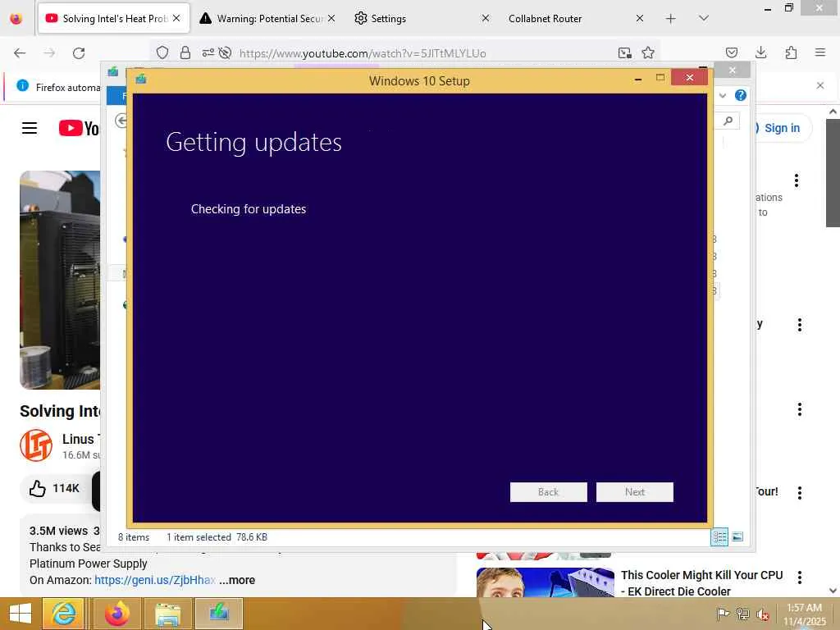Screen dimensions: 840x630
Task: Reload the current page
Action: coord(79,53)
